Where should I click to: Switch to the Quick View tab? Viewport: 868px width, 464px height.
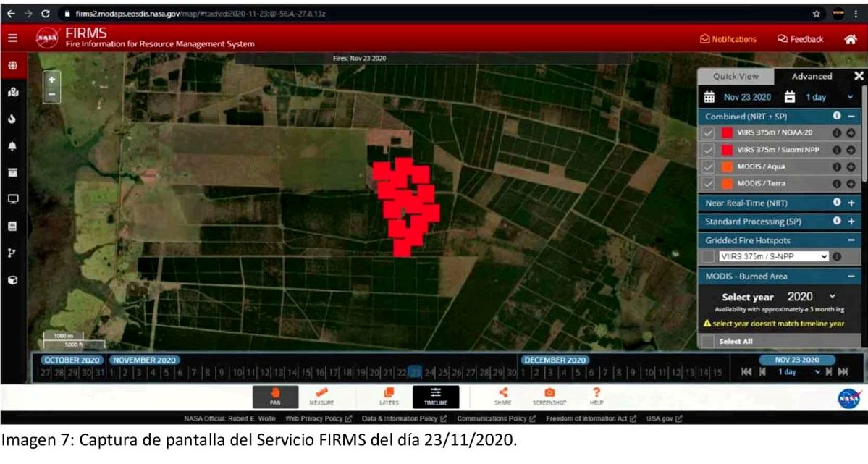[x=736, y=77]
